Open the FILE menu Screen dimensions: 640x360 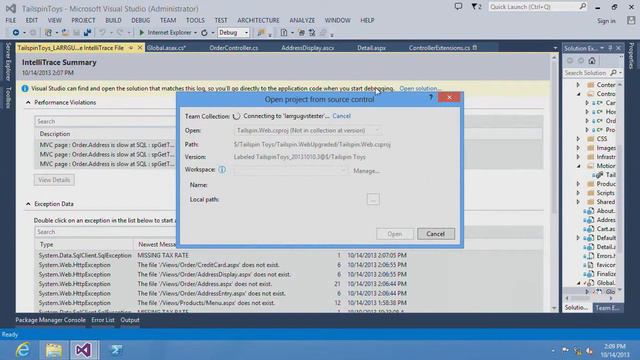(x=11, y=20)
